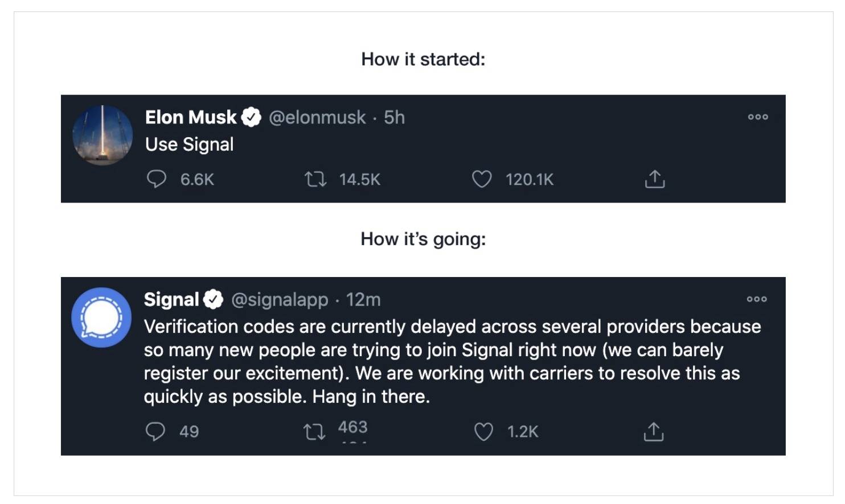845x504 pixels.
Task: Like Elon Musk's "Use Signal" tweet
Action: 482,180
